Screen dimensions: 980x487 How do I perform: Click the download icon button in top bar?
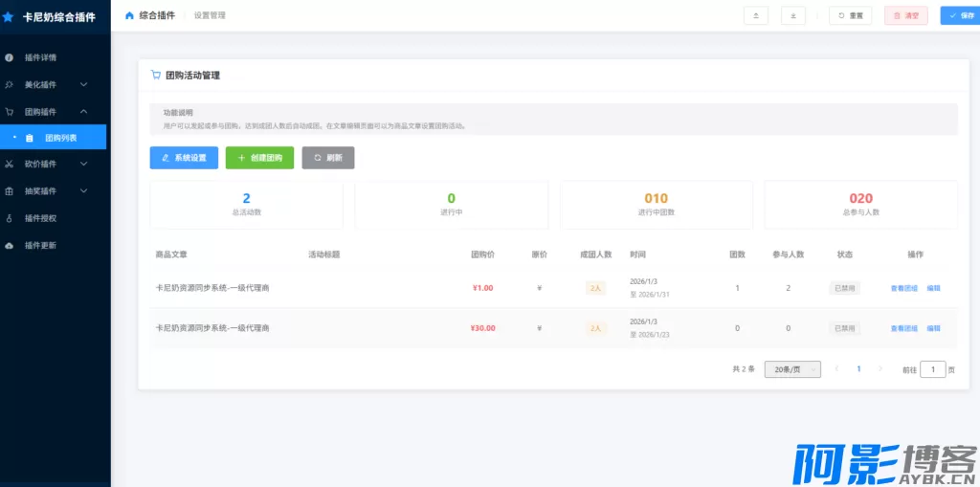[x=792, y=15]
